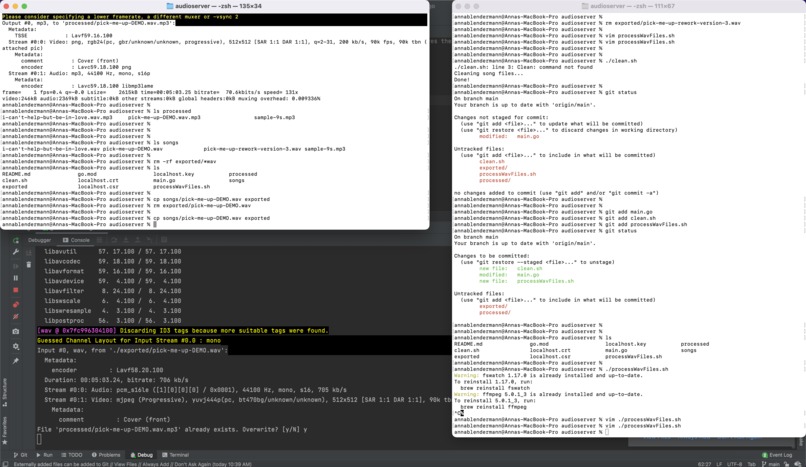Open View Breakpoints red icon

pyautogui.click(x=15, y=305)
